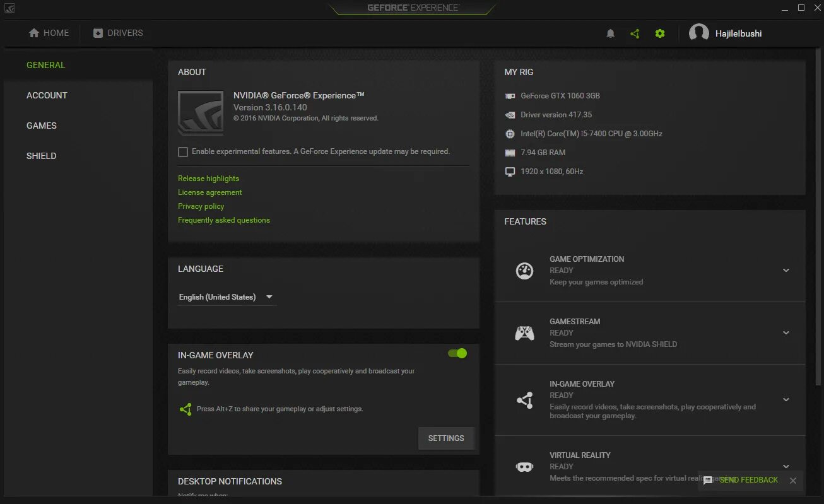Open the Release highlights link
The width and height of the screenshot is (824, 504).
[208, 179]
